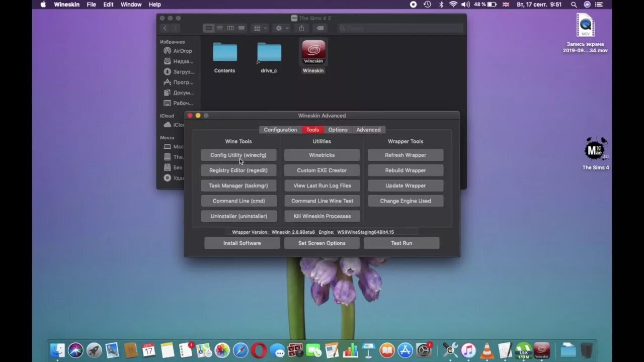
Task: Open VLC from the Dock
Action: tap(487, 350)
